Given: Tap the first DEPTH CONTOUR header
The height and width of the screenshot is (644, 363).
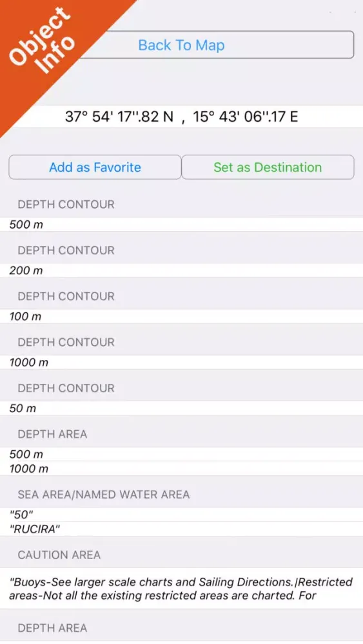Looking at the screenshot, I should (66, 205).
